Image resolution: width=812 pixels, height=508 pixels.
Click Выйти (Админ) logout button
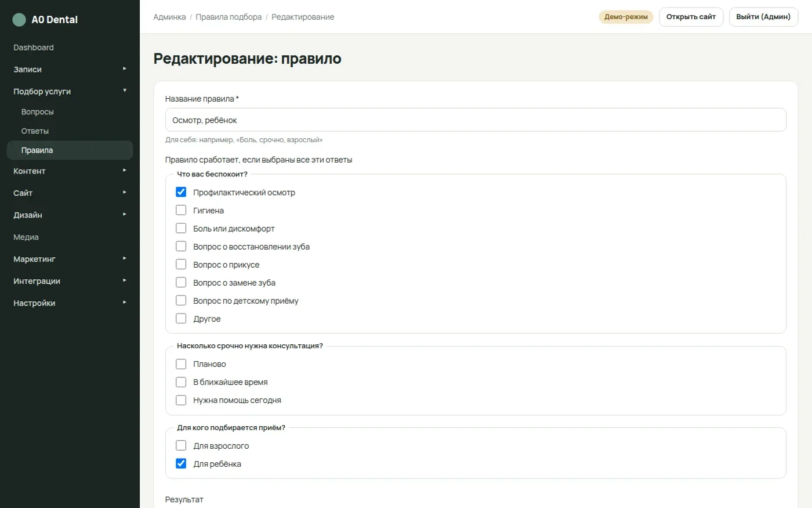[763, 17]
